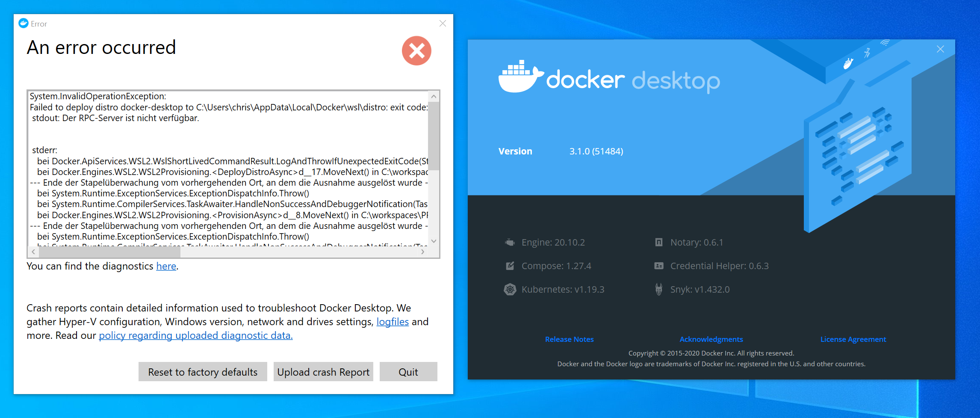Click the Engine version icon
Screen dimensions: 980x418
(x=510, y=242)
